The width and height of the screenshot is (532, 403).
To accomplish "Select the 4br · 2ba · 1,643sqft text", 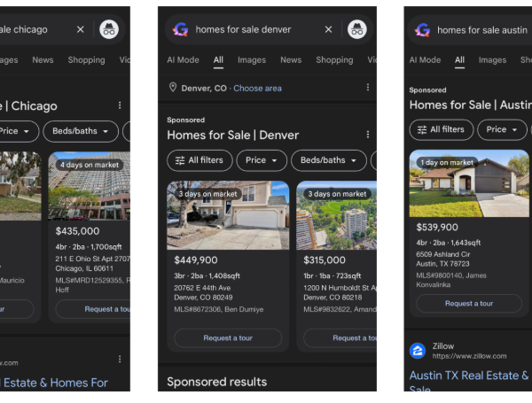I will [448, 243].
